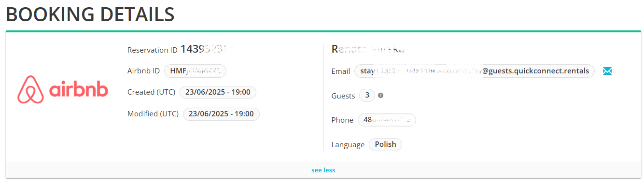Click the Guests count pill showing 3
Screen dimensions: 644x182
pos(367,96)
